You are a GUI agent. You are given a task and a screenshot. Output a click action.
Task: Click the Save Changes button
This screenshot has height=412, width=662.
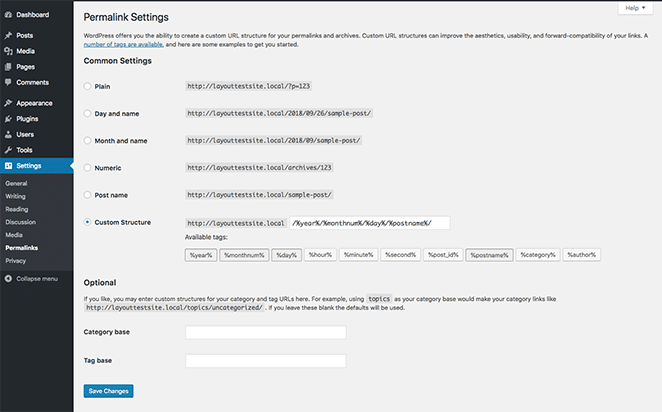pyautogui.click(x=108, y=391)
